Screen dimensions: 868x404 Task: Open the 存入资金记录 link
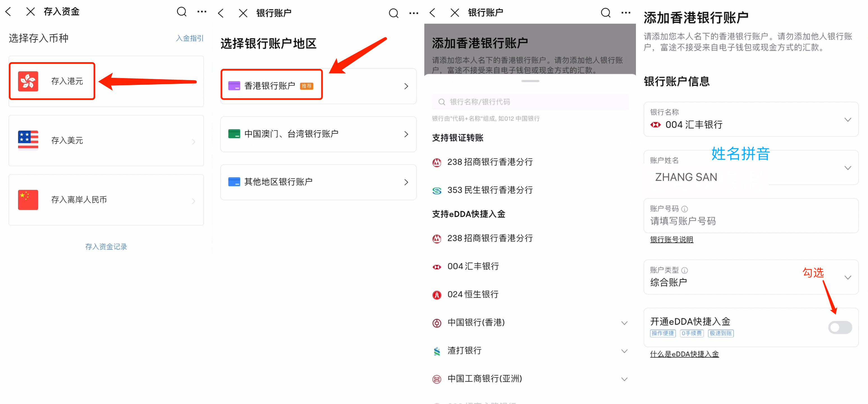(x=106, y=246)
